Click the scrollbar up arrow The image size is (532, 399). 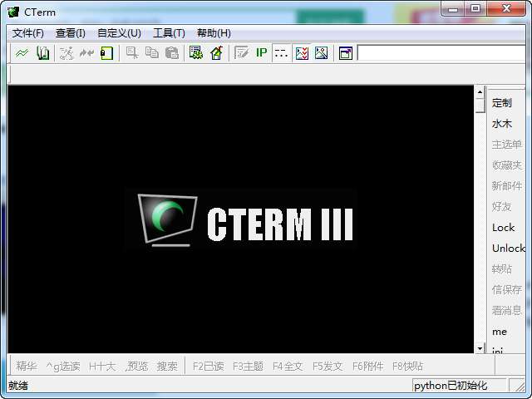[480, 91]
